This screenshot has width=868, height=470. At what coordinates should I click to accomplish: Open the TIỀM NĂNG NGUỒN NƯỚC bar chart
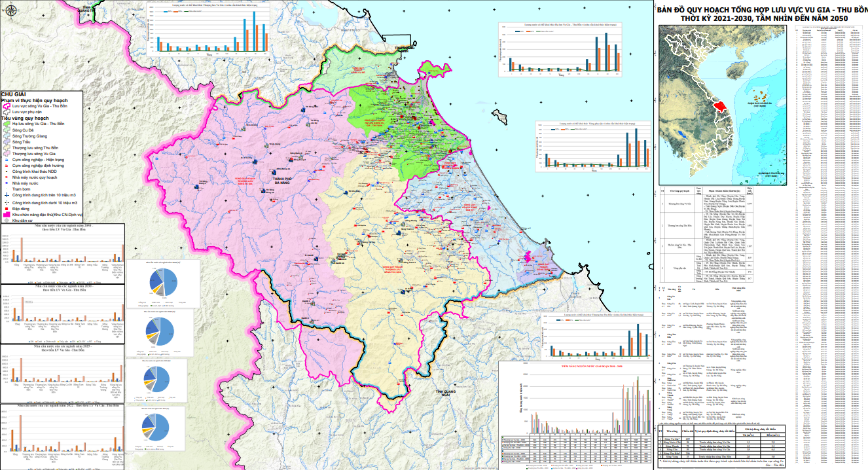(577, 415)
